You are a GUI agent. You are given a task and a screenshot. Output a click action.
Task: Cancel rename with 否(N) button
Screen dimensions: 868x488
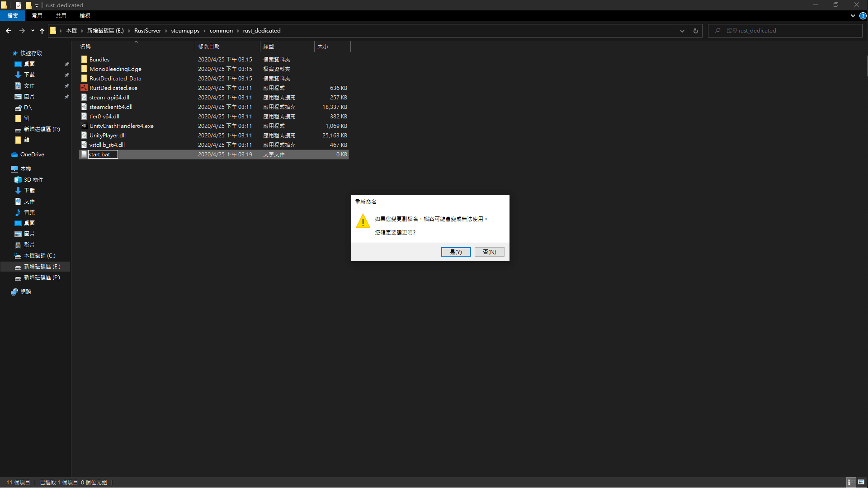point(489,252)
